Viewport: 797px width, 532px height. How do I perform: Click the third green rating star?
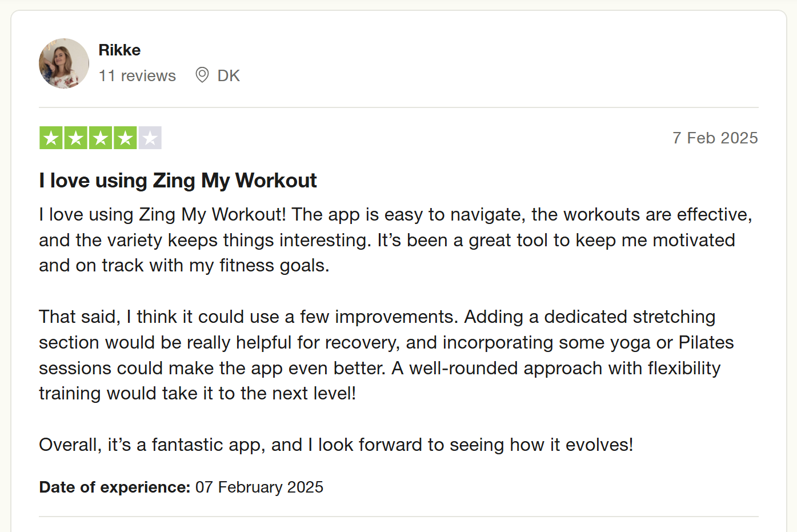point(101,138)
